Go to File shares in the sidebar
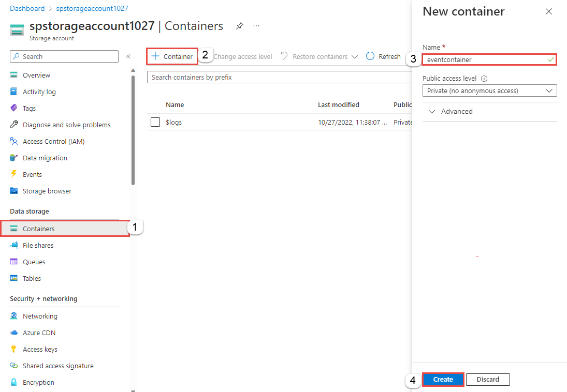The height and width of the screenshot is (392, 567). [38, 245]
